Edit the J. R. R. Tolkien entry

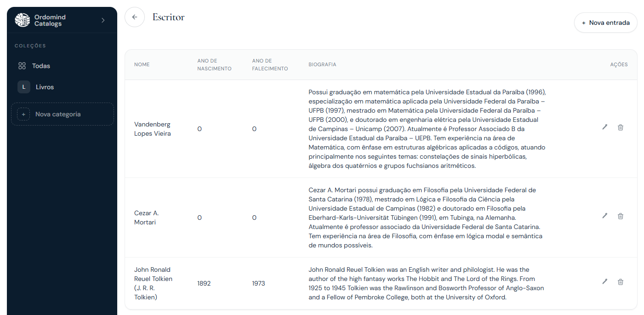pos(605,282)
